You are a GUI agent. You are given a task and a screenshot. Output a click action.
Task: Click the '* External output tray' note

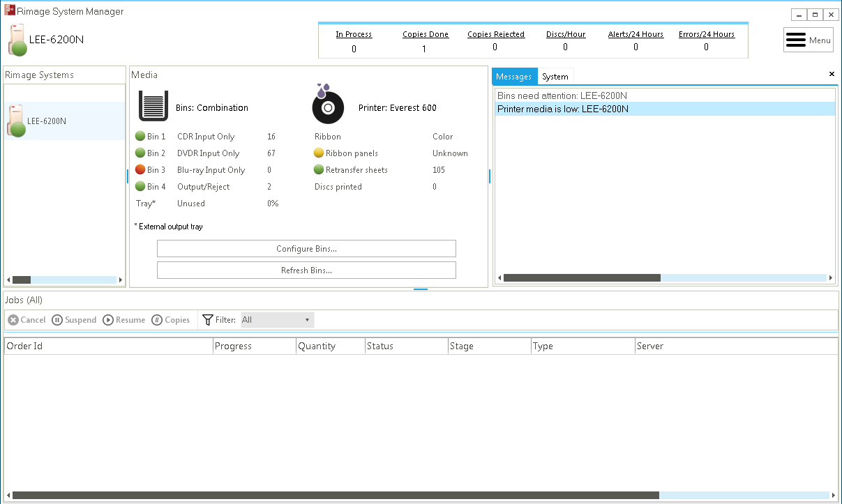168,227
